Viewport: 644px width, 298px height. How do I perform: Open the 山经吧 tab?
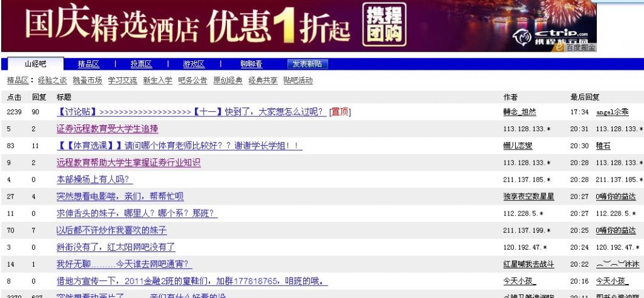pos(36,64)
